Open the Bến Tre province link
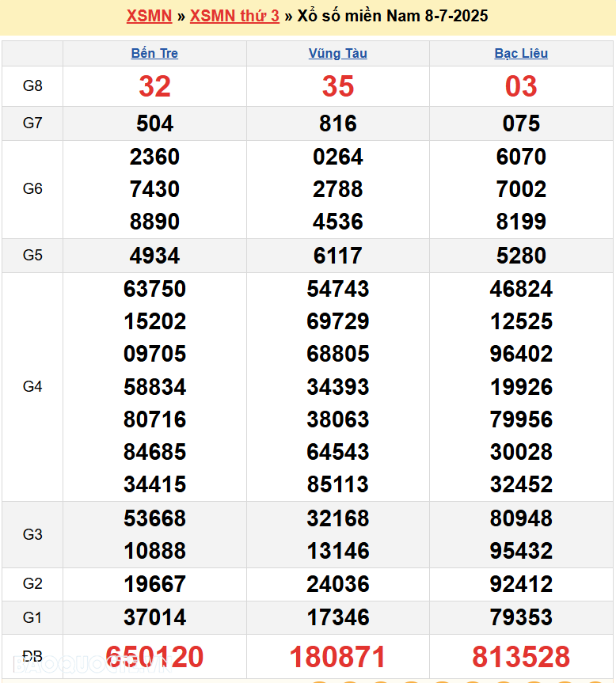This screenshot has height=683, width=616. (x=154, y=54)
